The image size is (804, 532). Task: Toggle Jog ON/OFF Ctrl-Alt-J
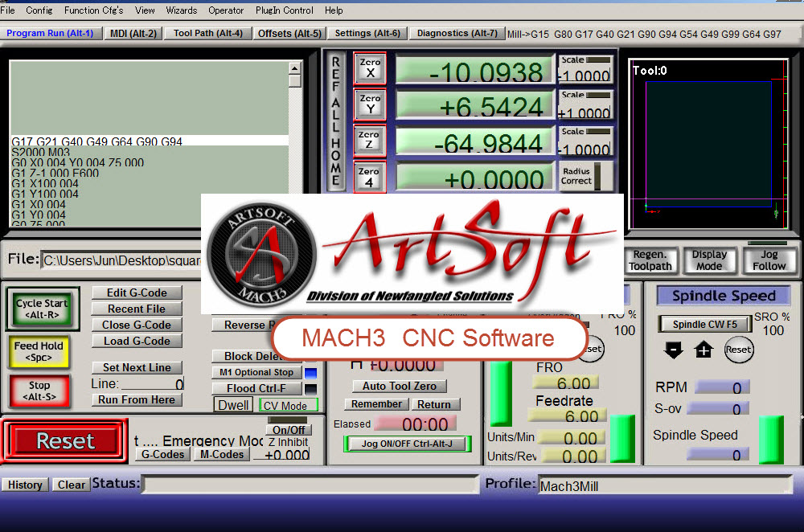point(408,444)
